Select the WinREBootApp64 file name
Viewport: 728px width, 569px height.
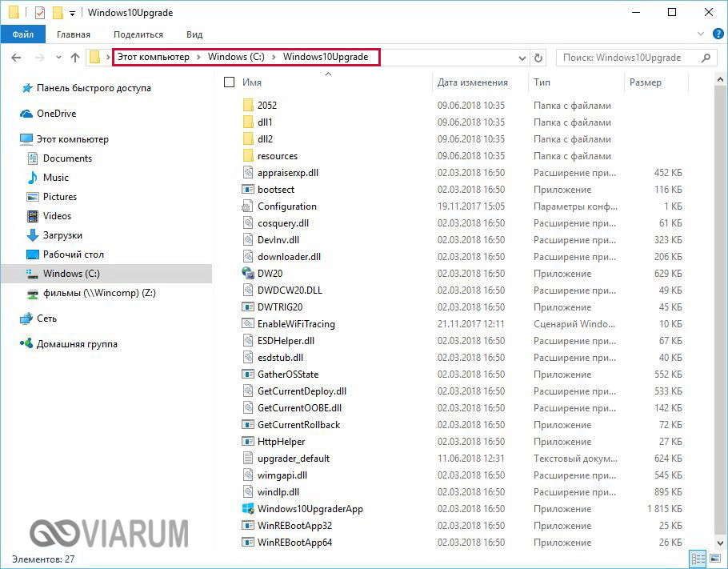tap(295, 542)
